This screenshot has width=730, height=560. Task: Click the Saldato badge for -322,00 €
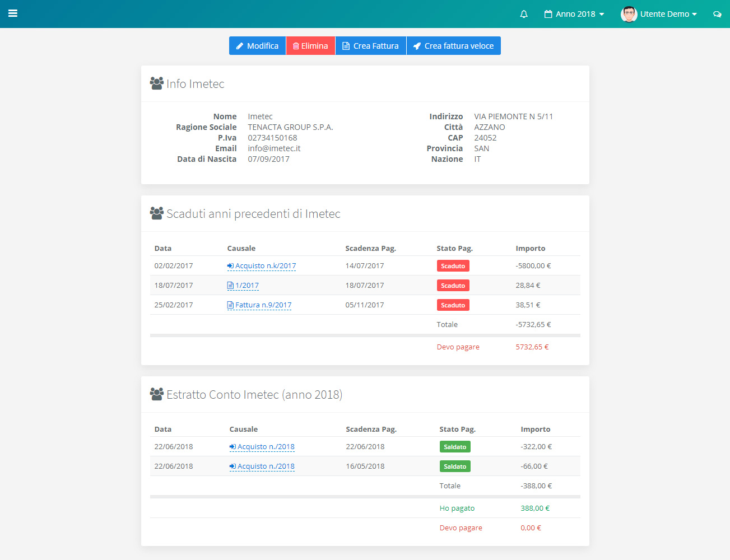455,447
